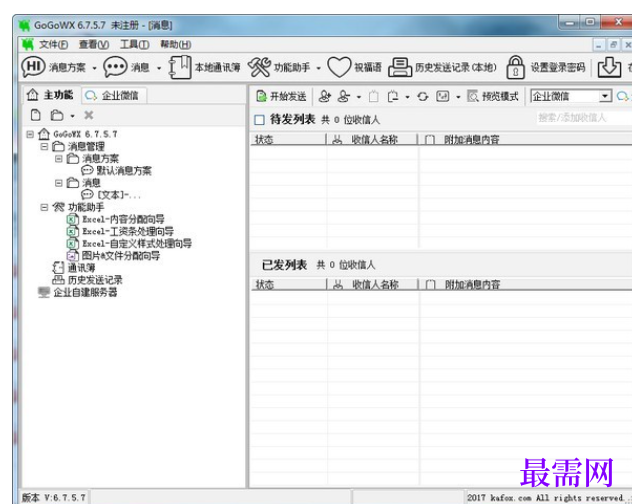Open 图片&文件分配向导

coord(121,256)
